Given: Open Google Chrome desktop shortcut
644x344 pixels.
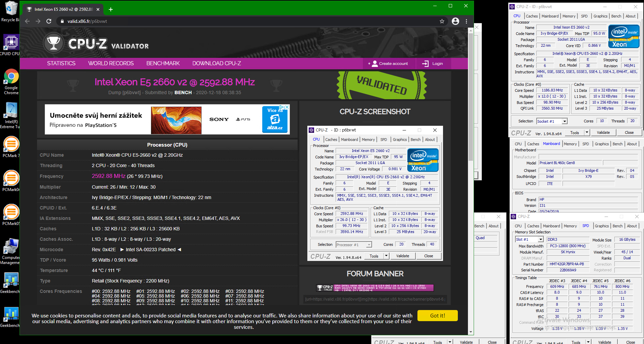Looking at the screenshot, I should pos(11,81).
